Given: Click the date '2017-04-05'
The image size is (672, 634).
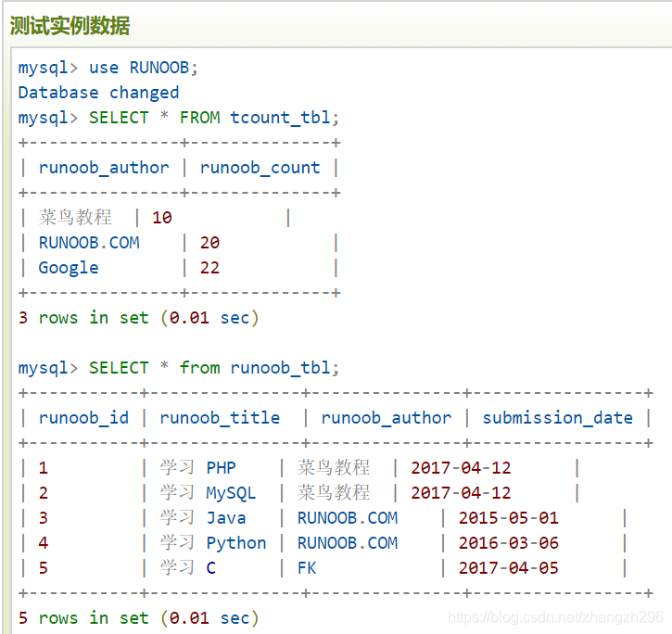Looking at the screenshot, I should 509,568.
